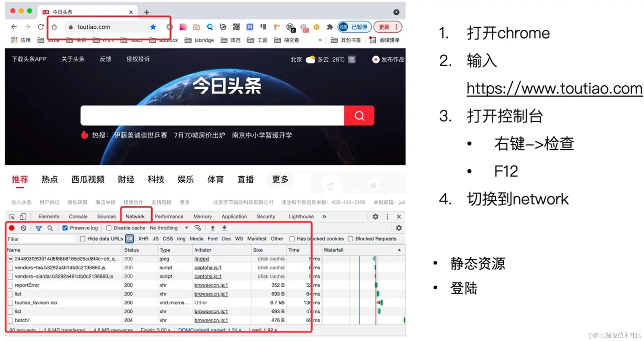Open the Chrome home page icon
The image size is (644, 341).
click(54, 27)
